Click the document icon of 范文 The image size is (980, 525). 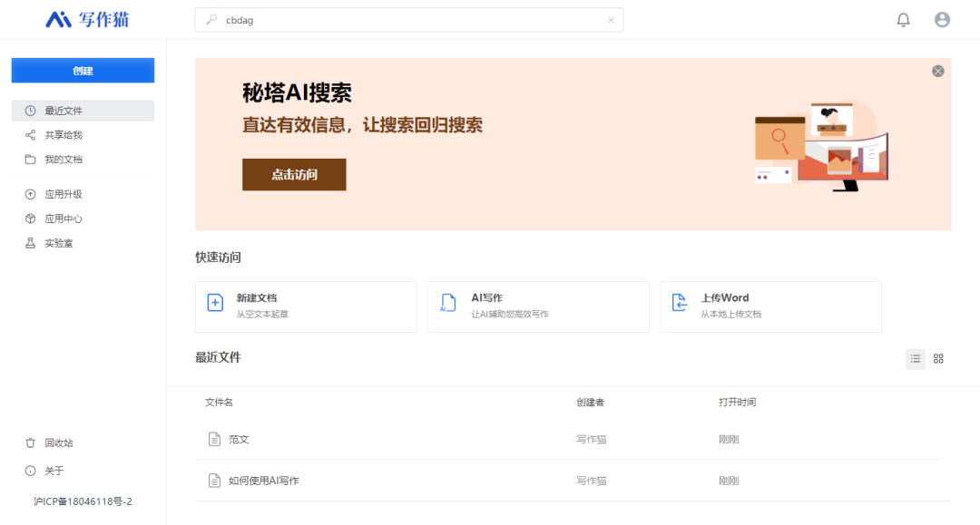pos(214,440)
